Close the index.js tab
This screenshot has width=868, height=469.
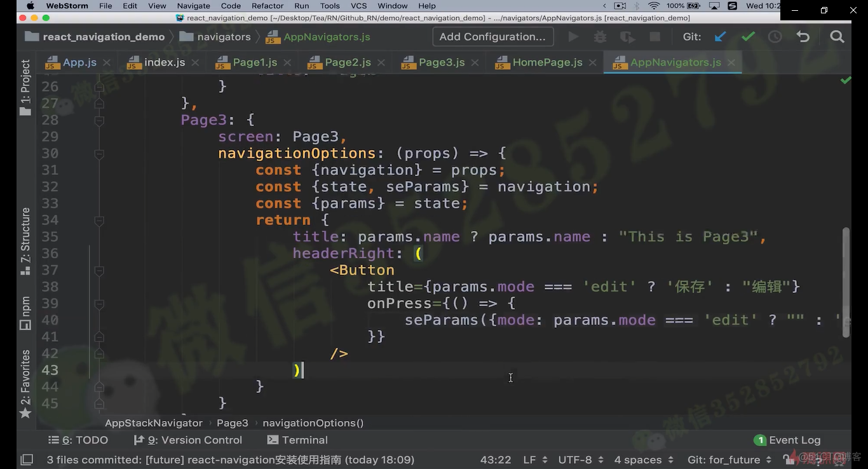195,62
